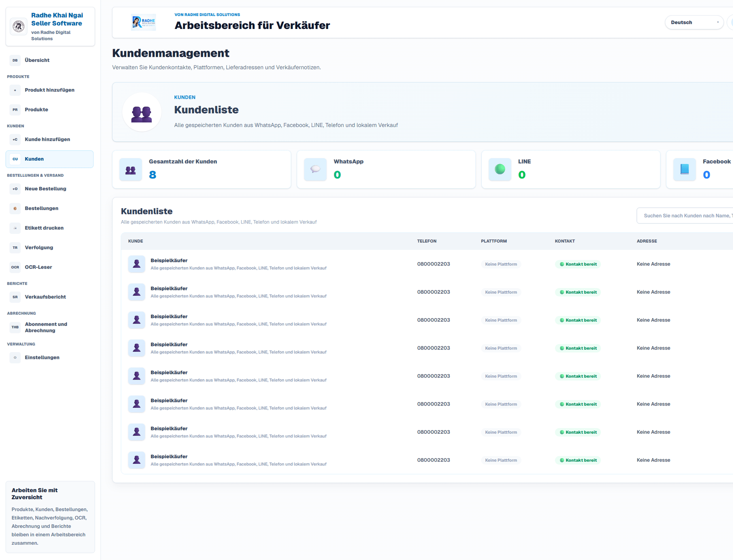Click the Gesamtzahl der Kunden people icon
The image size is (733, 560).
point(131,169)
